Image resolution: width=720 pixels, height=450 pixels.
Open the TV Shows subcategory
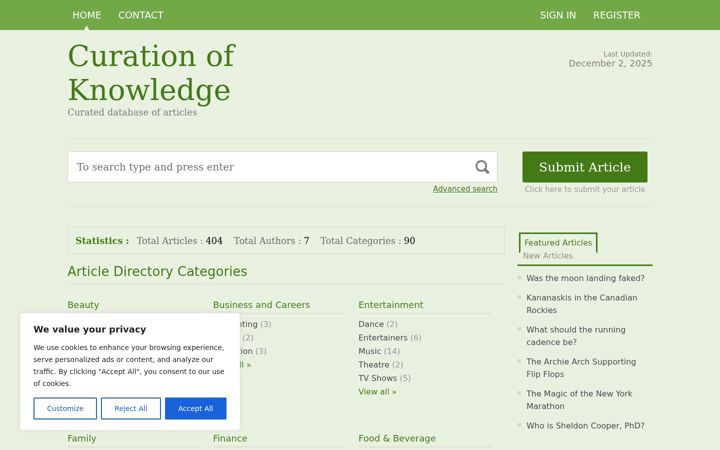(377, 378)
